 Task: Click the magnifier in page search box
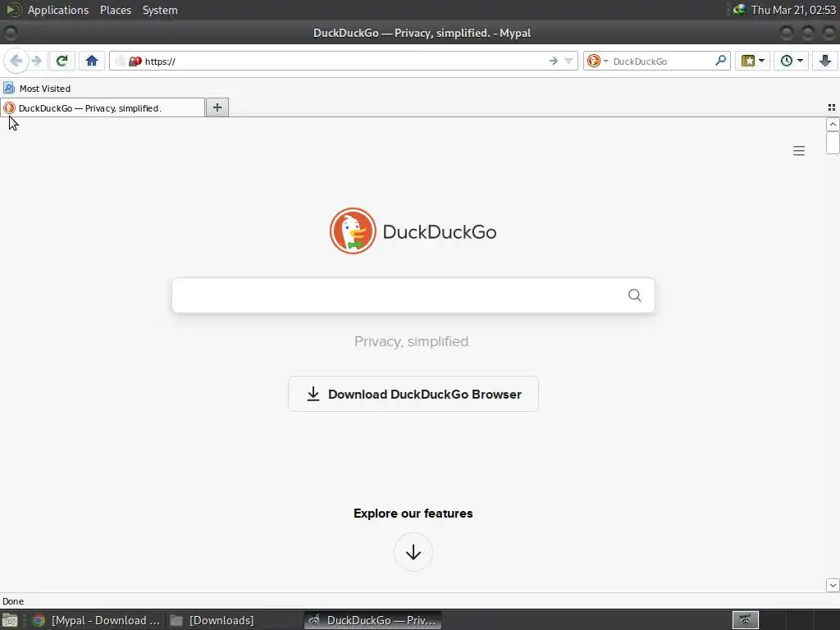[x=634, y=295]
